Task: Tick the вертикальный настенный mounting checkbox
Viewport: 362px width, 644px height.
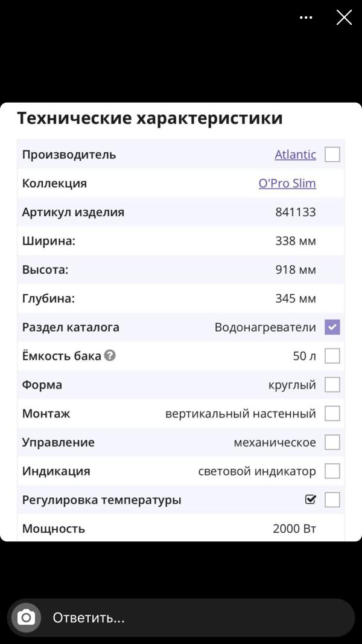Action: [x=332, y=414]
